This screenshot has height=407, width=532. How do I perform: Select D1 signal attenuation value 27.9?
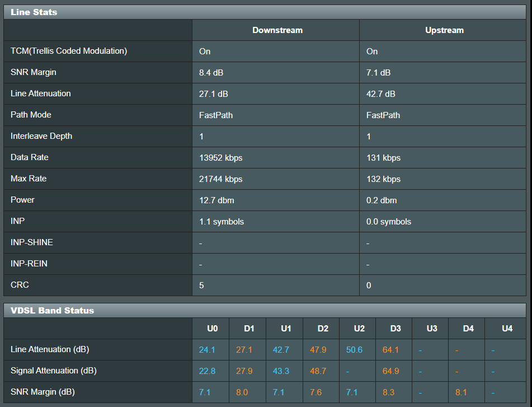[x=244, y=371]
